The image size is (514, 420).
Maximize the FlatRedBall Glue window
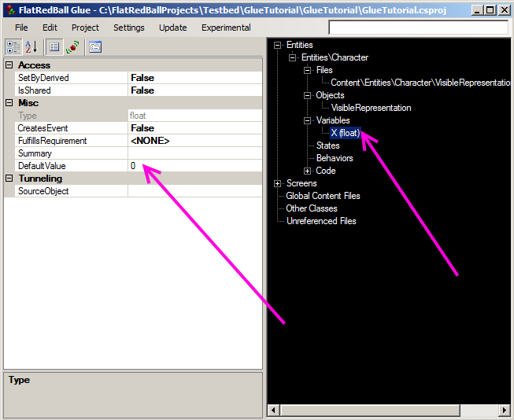[490, 10]
